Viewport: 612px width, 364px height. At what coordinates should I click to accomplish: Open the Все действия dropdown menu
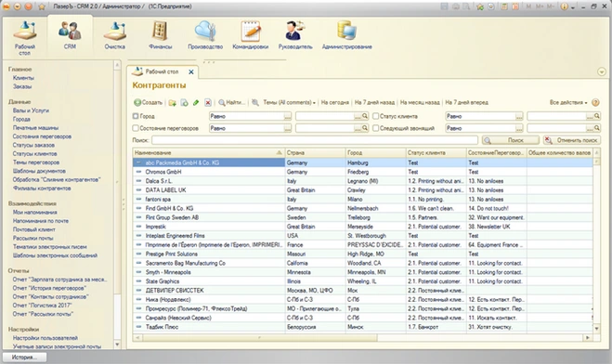pyautogui.click(x=568, y=102)
